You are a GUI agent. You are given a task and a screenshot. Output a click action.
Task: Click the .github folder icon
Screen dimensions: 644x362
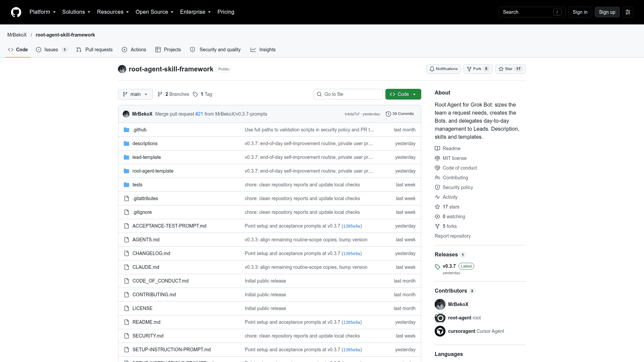[126, 130]
